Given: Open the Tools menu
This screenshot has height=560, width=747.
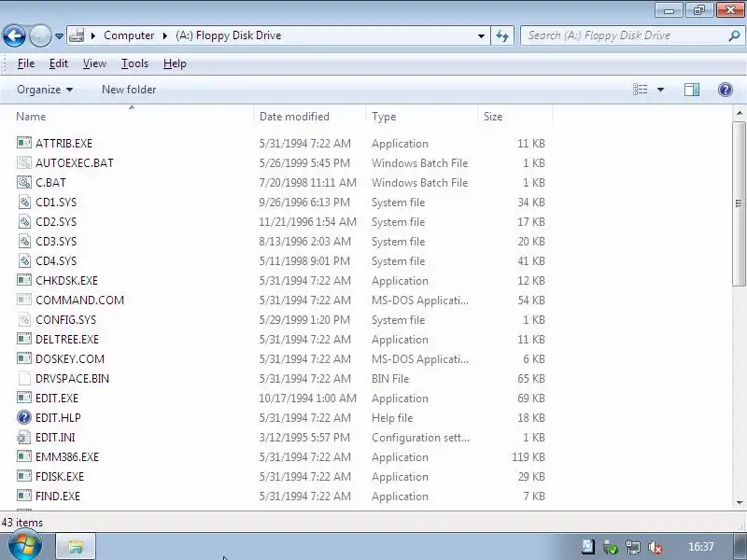Looking at the screenshot, I should [134, 63].
